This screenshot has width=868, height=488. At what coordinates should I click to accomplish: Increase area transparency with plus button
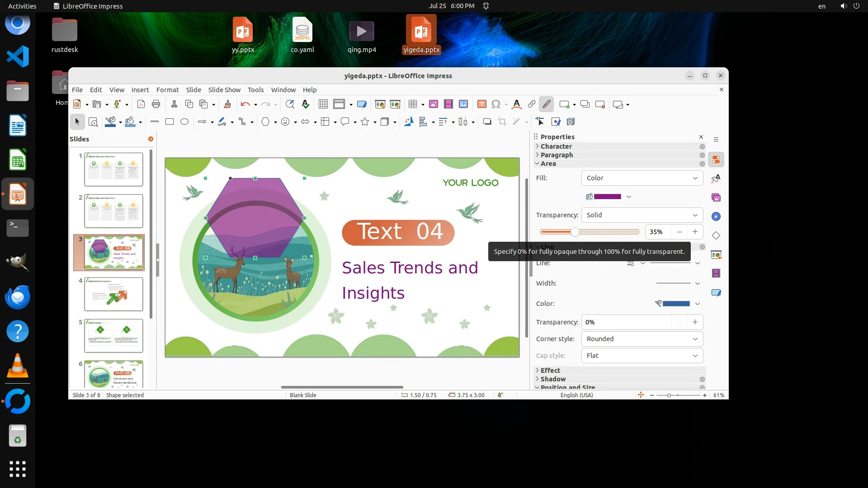[x=695, y=232]
